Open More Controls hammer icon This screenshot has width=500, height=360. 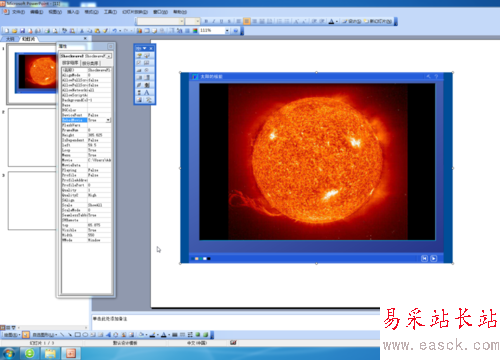[x=148, y=100]
